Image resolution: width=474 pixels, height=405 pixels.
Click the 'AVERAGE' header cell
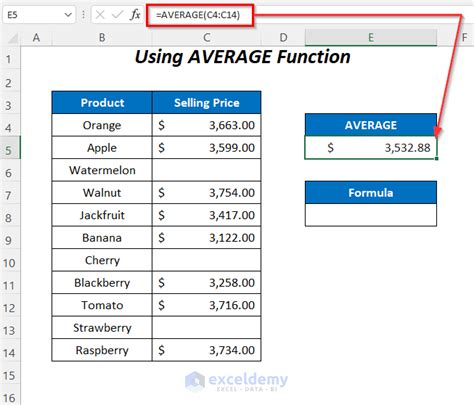coord(371,125)
